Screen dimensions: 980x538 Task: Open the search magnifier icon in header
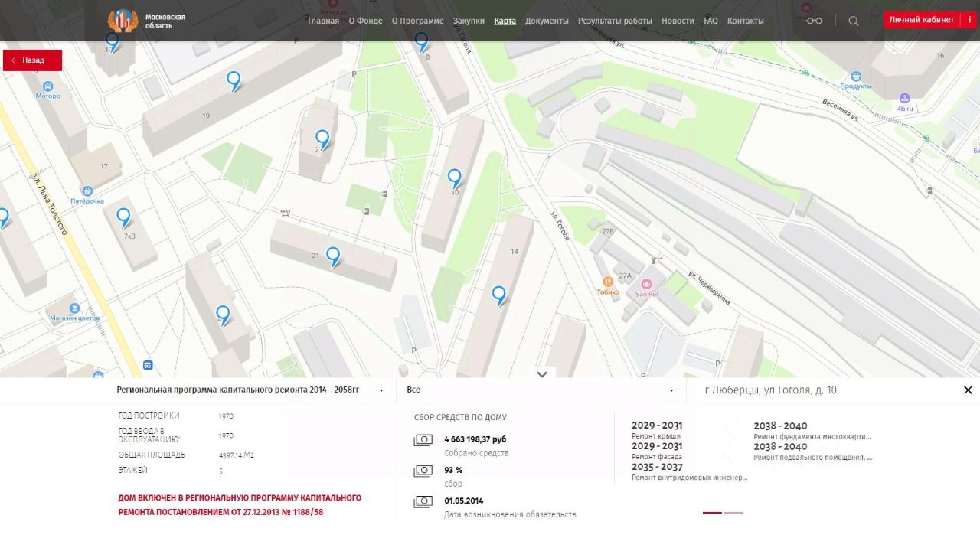pos(854,21)
